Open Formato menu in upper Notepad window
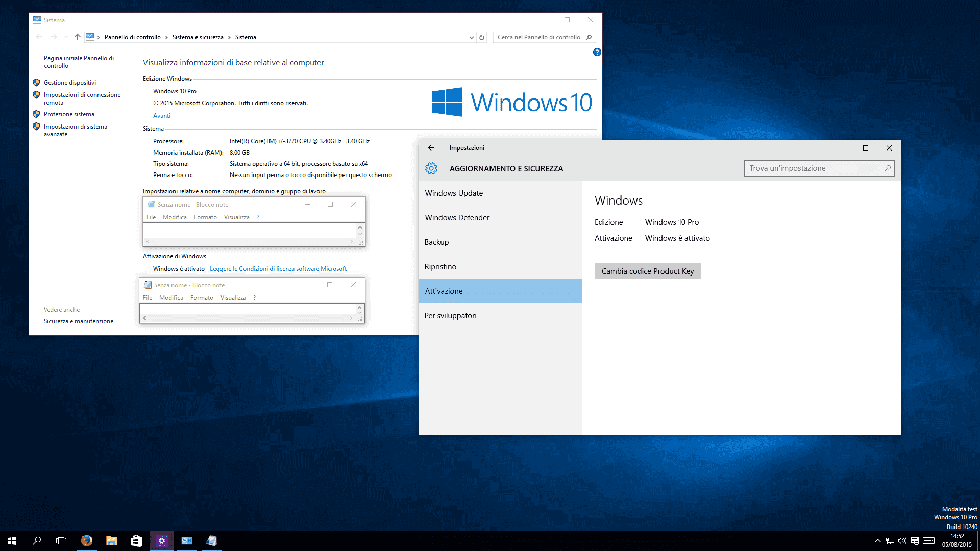980x551 pixels. click(205, 217)
